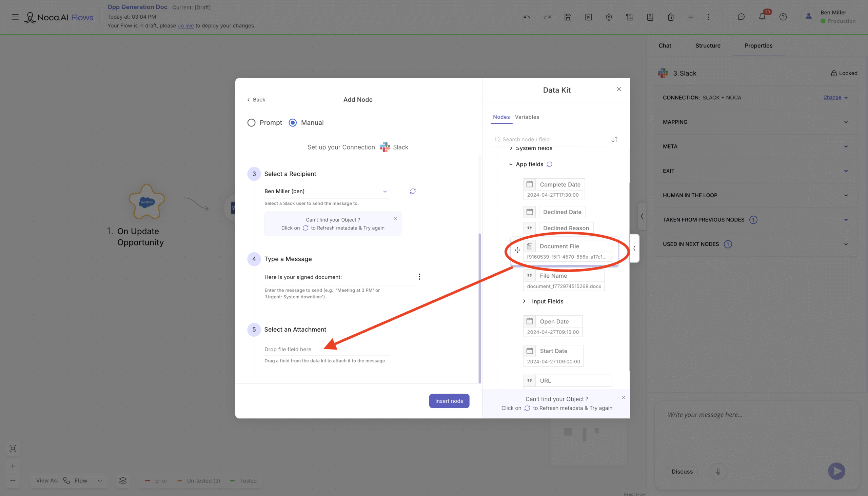Expand the Input Fields group
The width and height of the screenshot is (868, 496).
pyautogui.click(x=524, y=301)
